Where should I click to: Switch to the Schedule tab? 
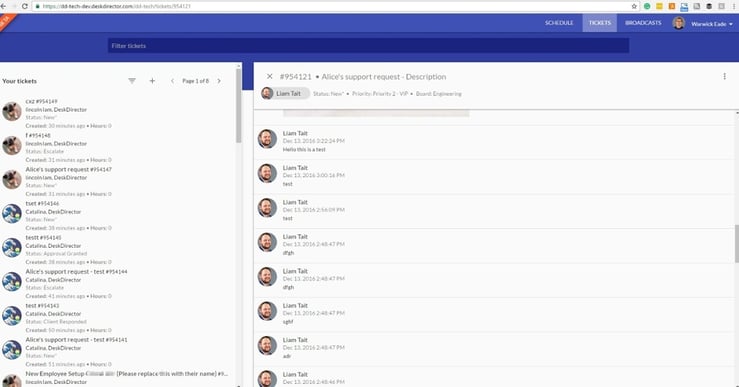pos(559,23)
